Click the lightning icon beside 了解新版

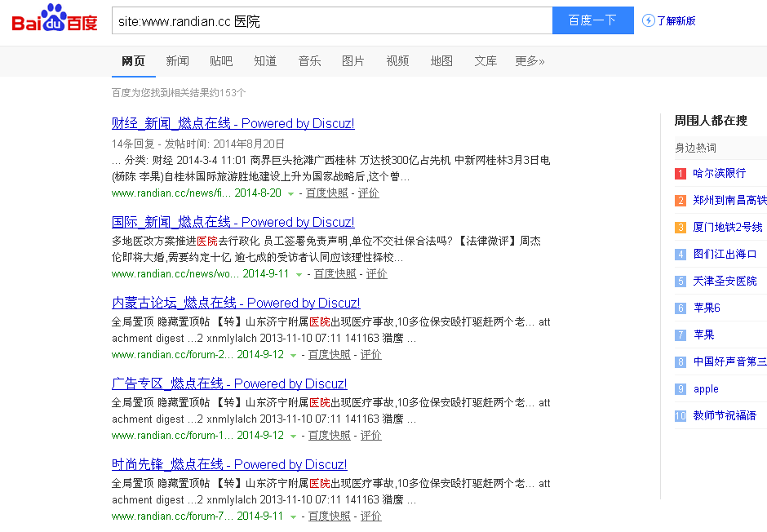(646, 20)
